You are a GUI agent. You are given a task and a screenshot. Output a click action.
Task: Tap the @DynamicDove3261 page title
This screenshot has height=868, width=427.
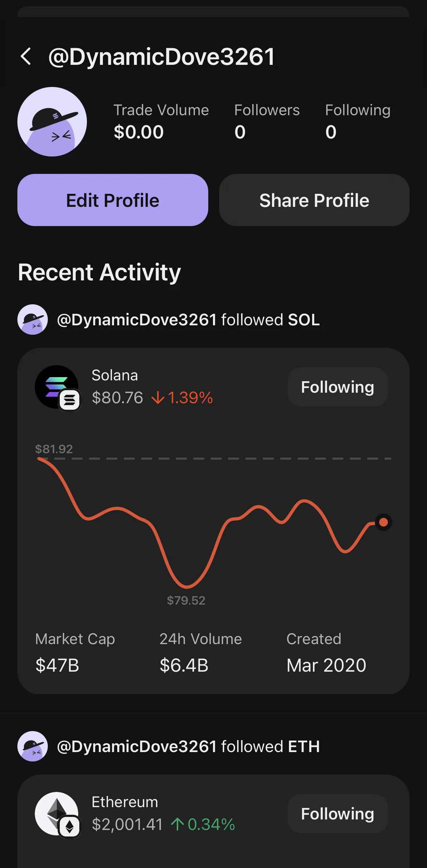(x=162, y=57)
